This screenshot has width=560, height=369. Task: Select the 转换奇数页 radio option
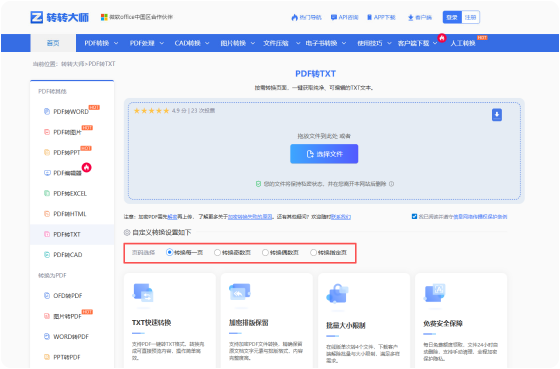[x=217, y=253]
